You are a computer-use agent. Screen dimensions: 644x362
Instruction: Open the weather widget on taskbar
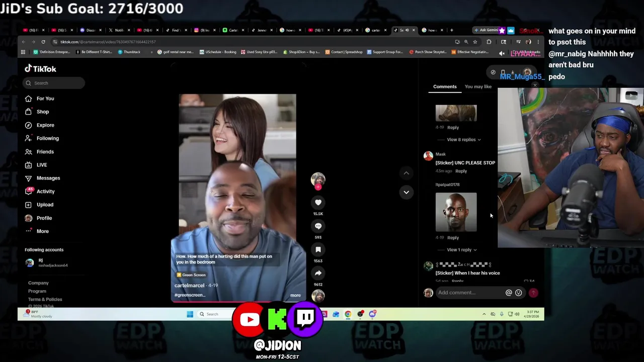[39, 314]
